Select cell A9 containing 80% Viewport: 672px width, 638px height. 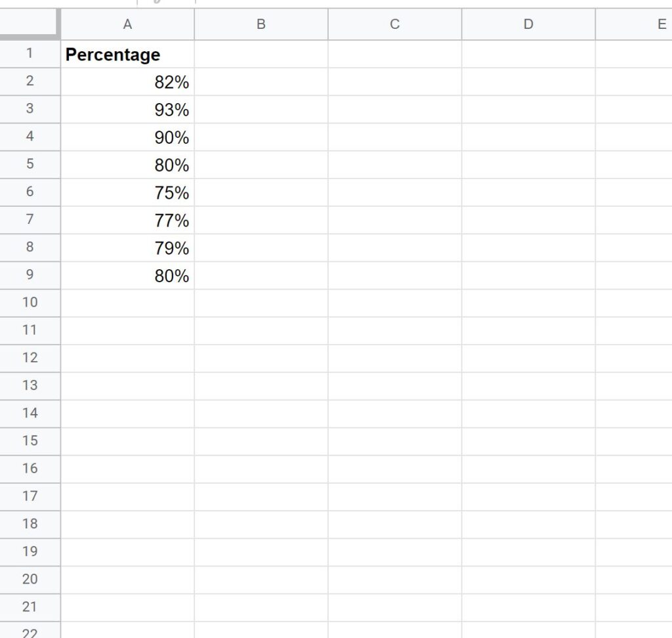point(128,276)
